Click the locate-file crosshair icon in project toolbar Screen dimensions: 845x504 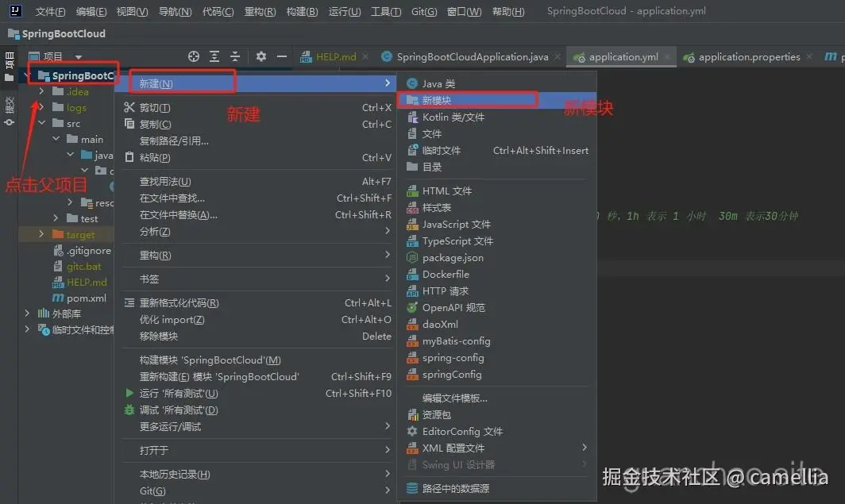(x=194, y=56)
